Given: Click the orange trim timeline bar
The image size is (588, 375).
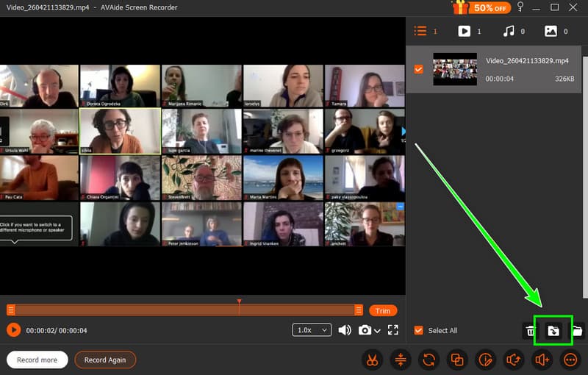Looking at the screenshot, I should (184, 310).
